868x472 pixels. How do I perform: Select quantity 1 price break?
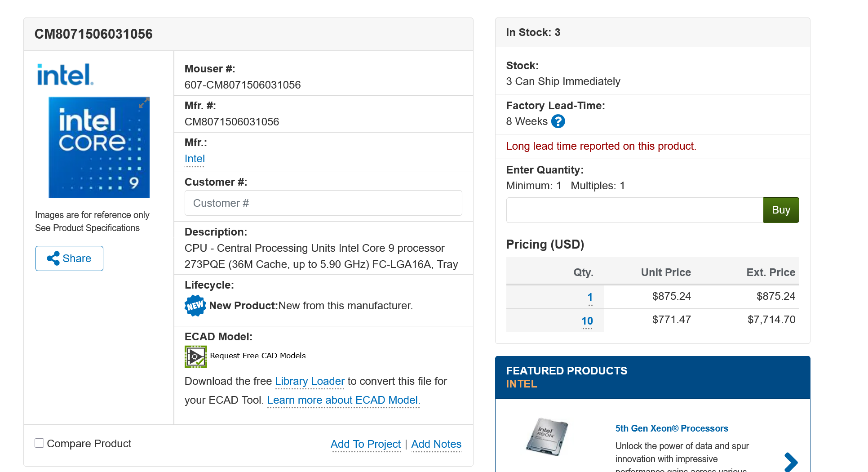coord(589,297)
